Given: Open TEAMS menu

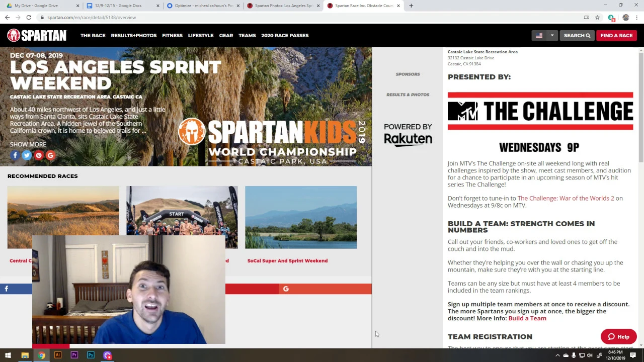Looking at the screenshot, I should 247,36.
